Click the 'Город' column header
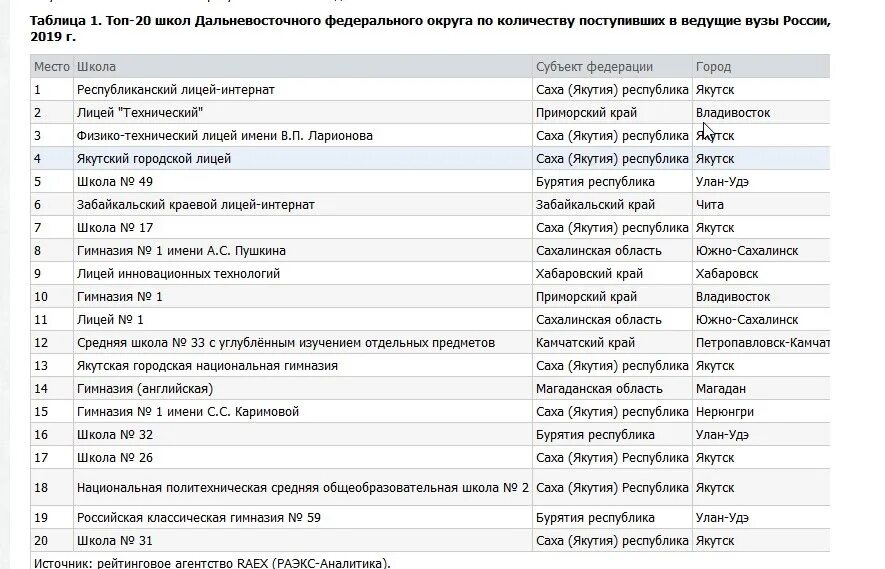The height and width of the screenshot is (569, 885). pyautogui.click(x=713, y=67)
